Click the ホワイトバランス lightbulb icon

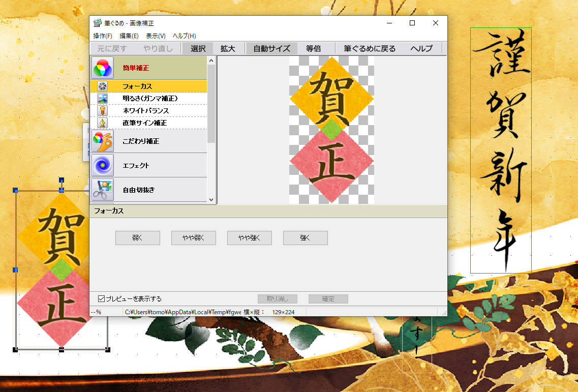pyautogui.click(x=102, y=111)
